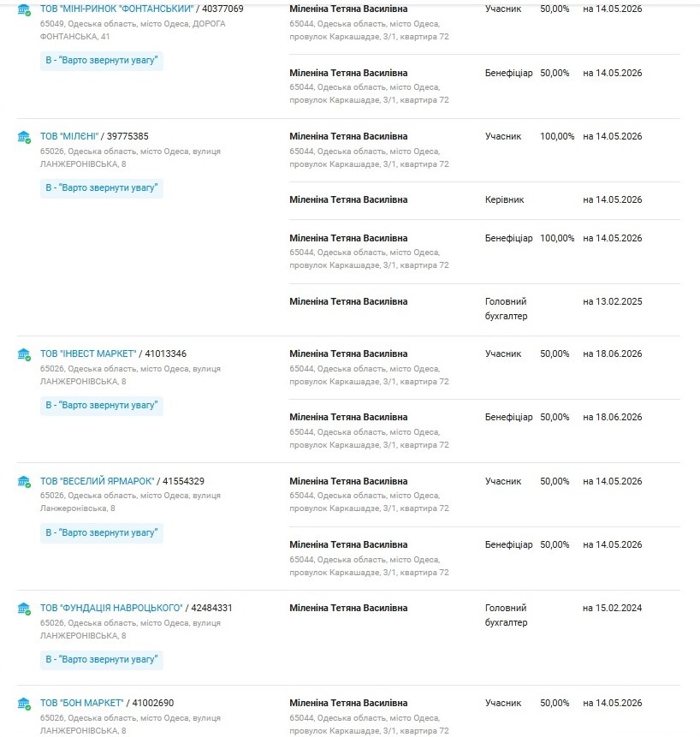700x737 pixels.
Task: Follow the ТОВ "ВЕСЕЛИЙ ЯРМАРОК" link
Action: (x=97, y=481)
